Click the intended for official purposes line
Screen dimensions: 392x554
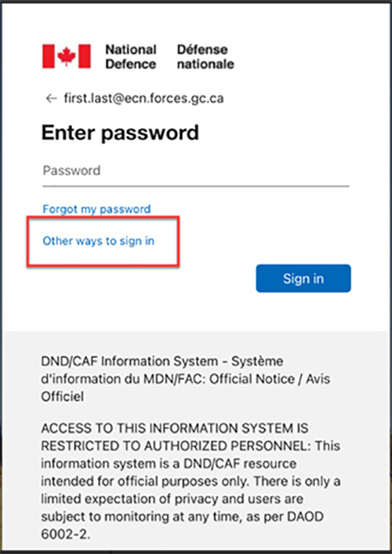click(x=191, y=481)
